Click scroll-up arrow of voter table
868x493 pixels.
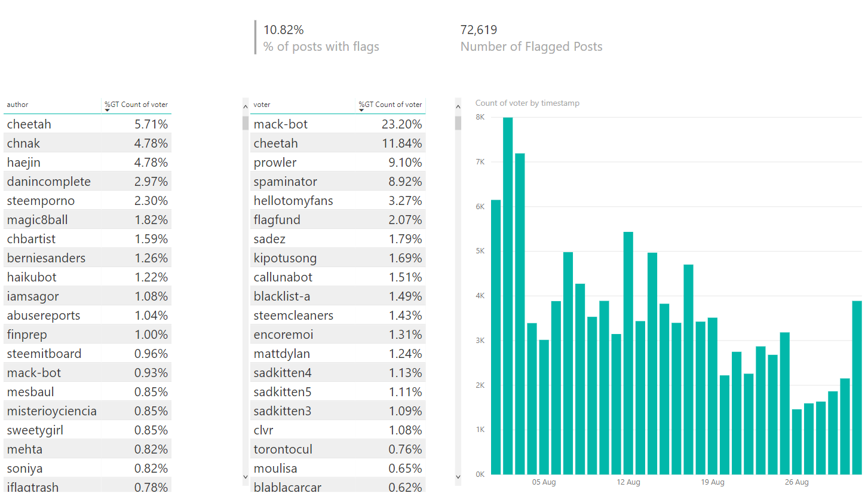click(458, 106)
